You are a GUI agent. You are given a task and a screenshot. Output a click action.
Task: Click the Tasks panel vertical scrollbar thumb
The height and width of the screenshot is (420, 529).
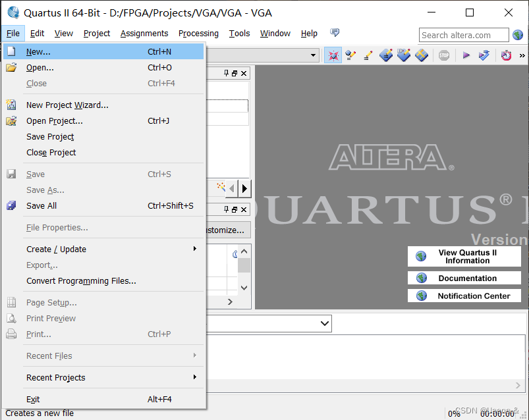[x=244, y=265]
